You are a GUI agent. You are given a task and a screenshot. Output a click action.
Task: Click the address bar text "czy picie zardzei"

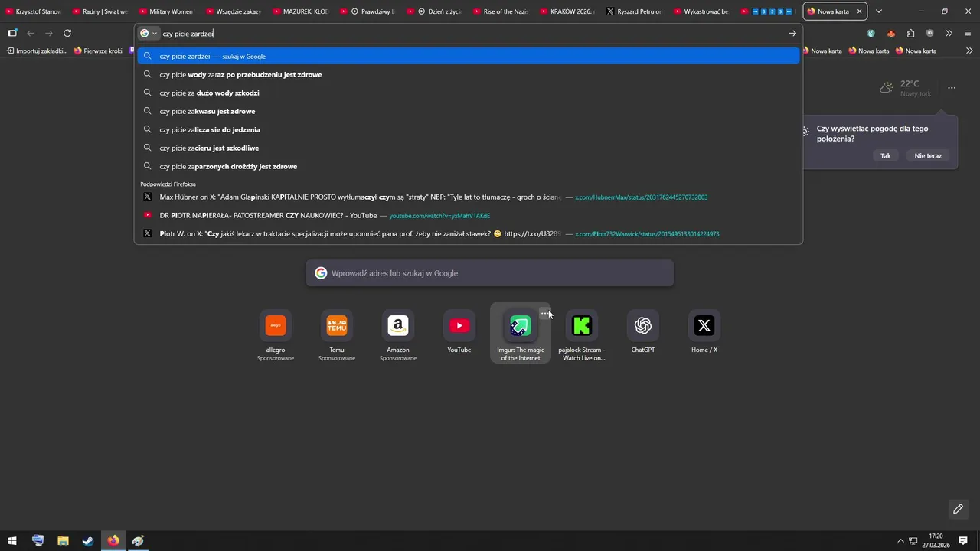pyautogui.click(x=188, y=34)
